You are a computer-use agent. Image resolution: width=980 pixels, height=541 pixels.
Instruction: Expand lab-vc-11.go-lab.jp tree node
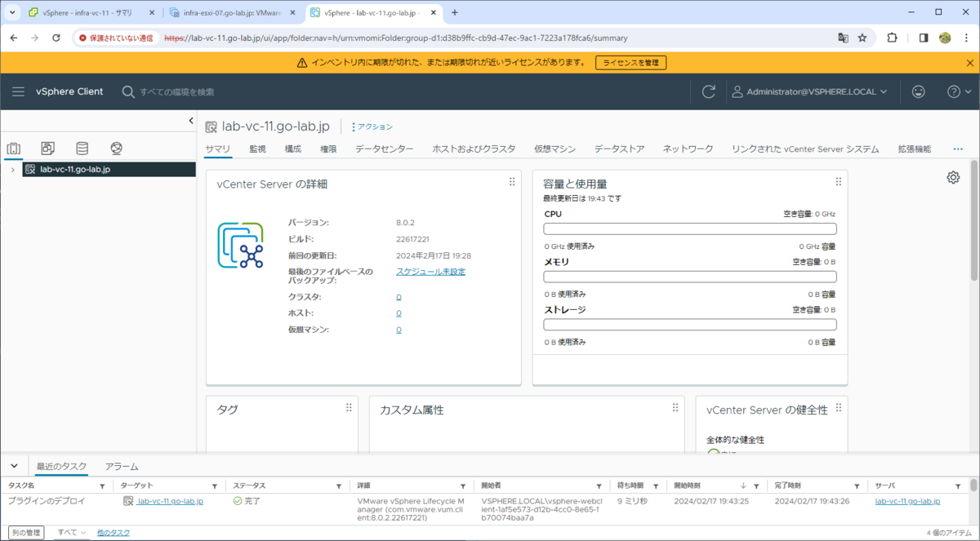[x=12, y=169]
